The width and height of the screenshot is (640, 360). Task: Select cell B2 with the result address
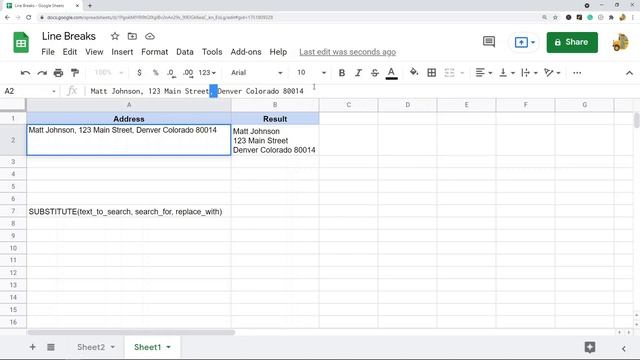click(275, 140)
